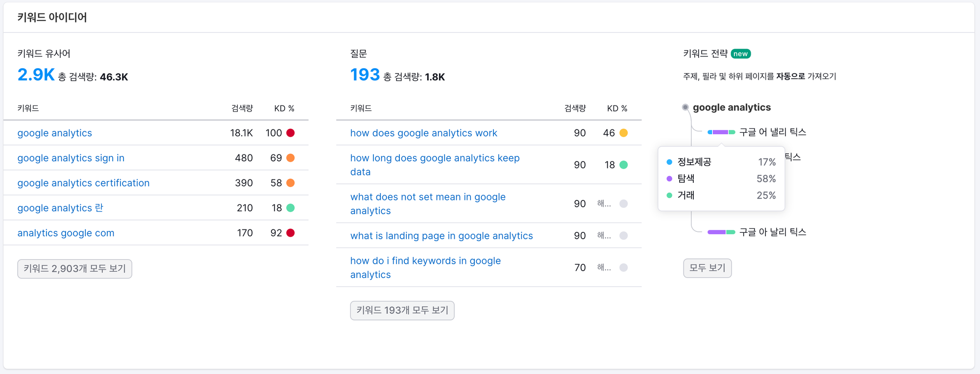Click the '모두 보기' button under keyword strategy
980x374 pixels.
(x=707, y=268)
